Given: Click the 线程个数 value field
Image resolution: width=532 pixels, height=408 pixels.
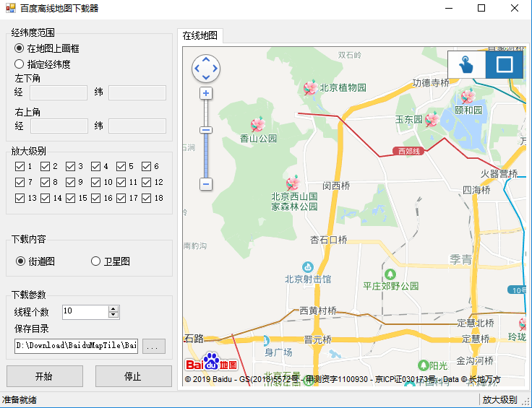Looking at the screenshot, I should [x=85, y=312].
